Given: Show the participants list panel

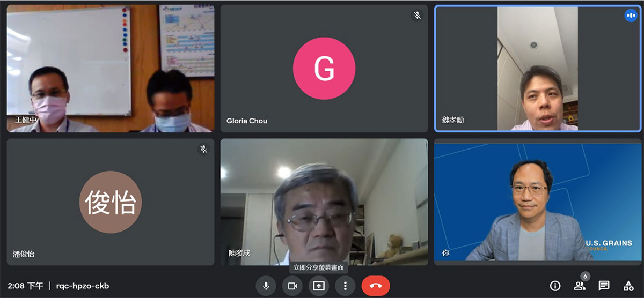Looking at the screenshot, I should pyautogui.click(x=580, y=286).
